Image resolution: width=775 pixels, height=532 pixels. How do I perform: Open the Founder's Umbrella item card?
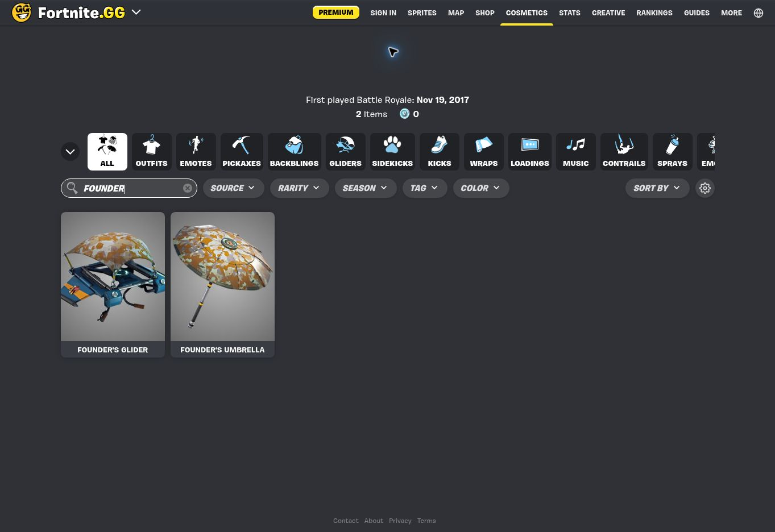[222, 285]
